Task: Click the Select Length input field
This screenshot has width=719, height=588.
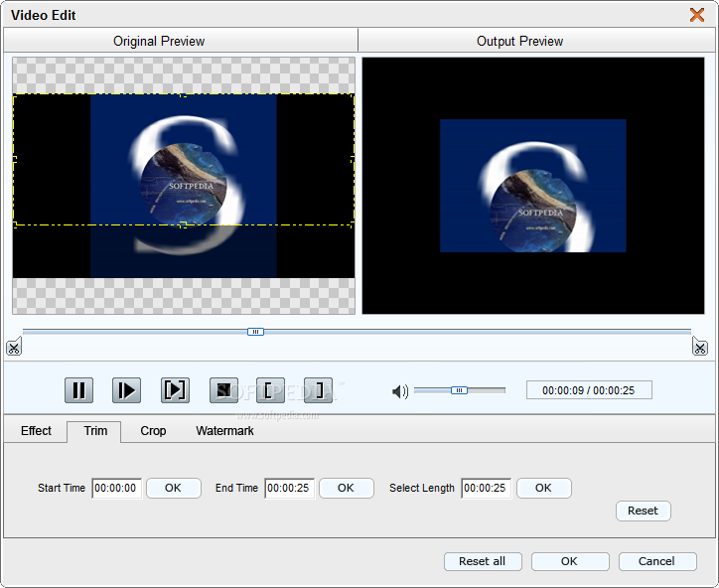Action: point(486,488)
